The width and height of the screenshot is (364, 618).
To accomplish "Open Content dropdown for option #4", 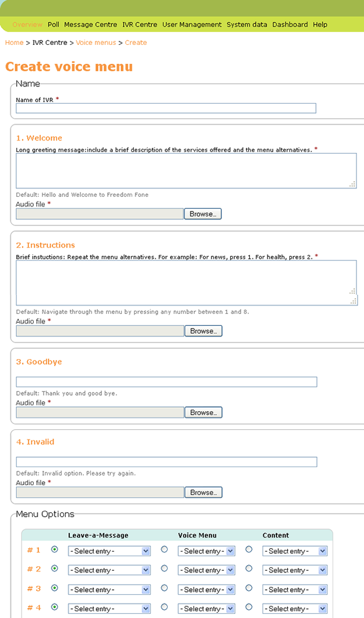I will 295,609.
